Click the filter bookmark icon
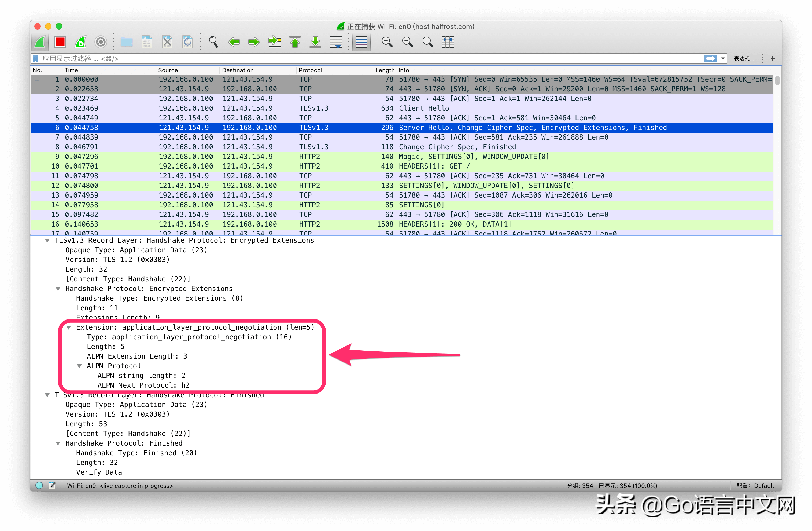The width and height of the screenshot is (812, 531). (x=35, y=59)
